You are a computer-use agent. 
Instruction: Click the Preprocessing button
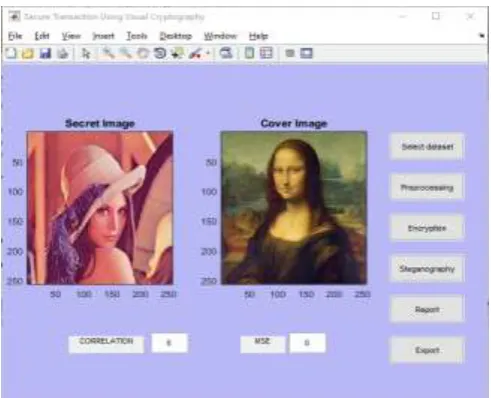[x=427, y=187]
